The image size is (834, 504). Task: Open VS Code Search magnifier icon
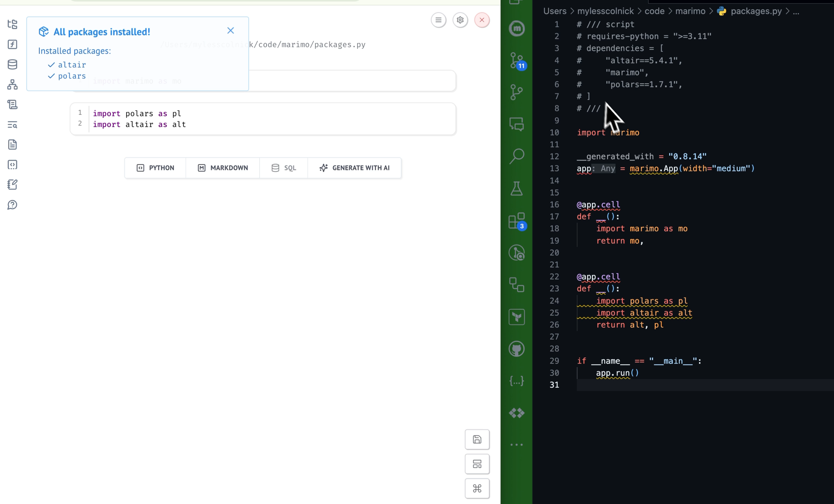click(x=516, y=156)
